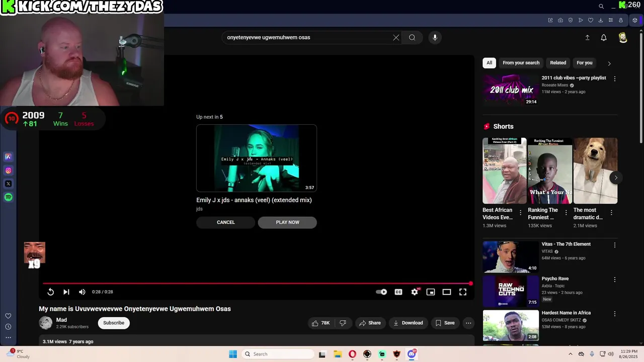
Task: Open the Psycho Rave video thumbnail
Action: pos(511,291)
